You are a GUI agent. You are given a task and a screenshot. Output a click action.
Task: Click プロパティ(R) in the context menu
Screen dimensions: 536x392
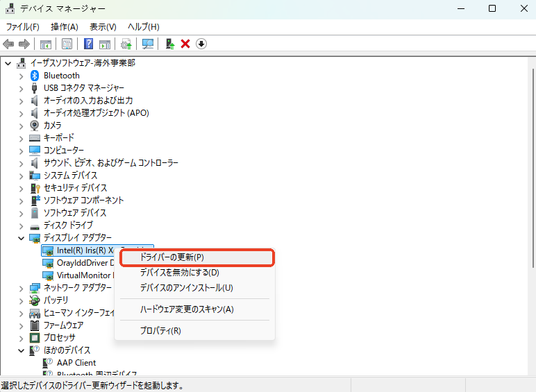(160, 331)
